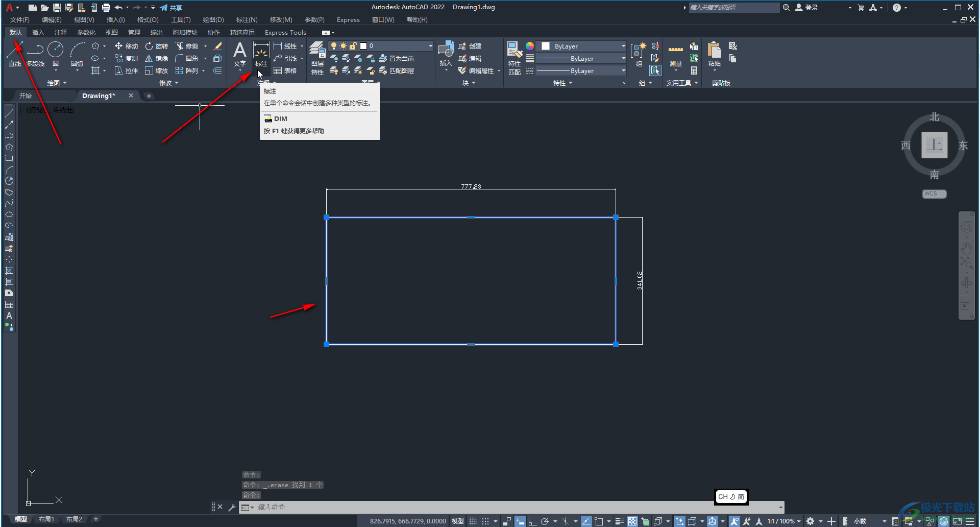Image resolution: width=980 pixels, height=527 pixels.
Task: Expand the Draw (绘图) panel
Action: [x=57, y=83]
